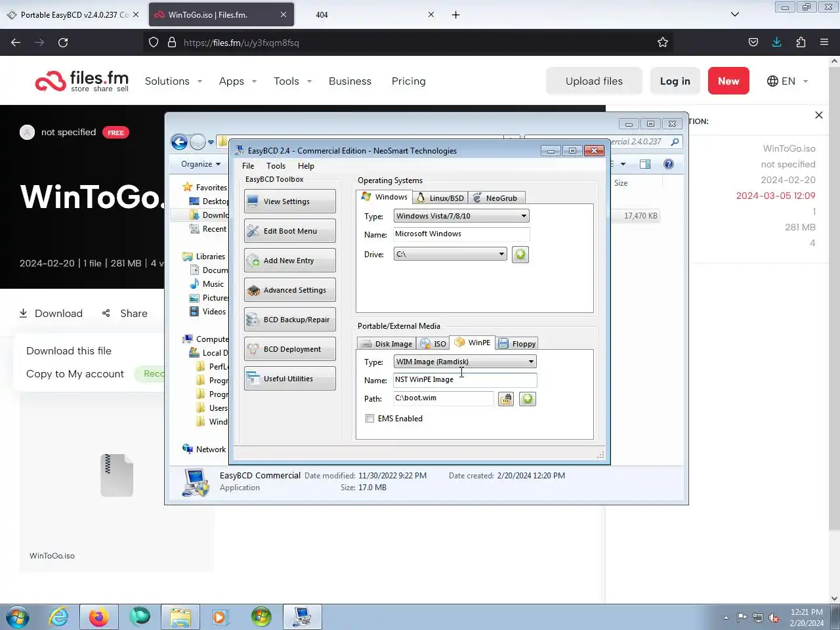Switch to the Disk Image tab
Screen dimensions: 840x630
(x=387, y=344)
